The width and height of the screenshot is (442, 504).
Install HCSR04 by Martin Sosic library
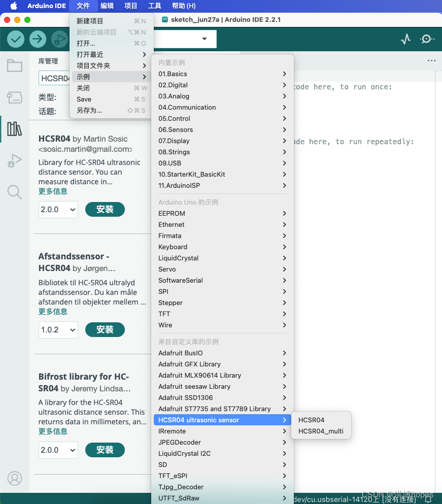[105, 210]
